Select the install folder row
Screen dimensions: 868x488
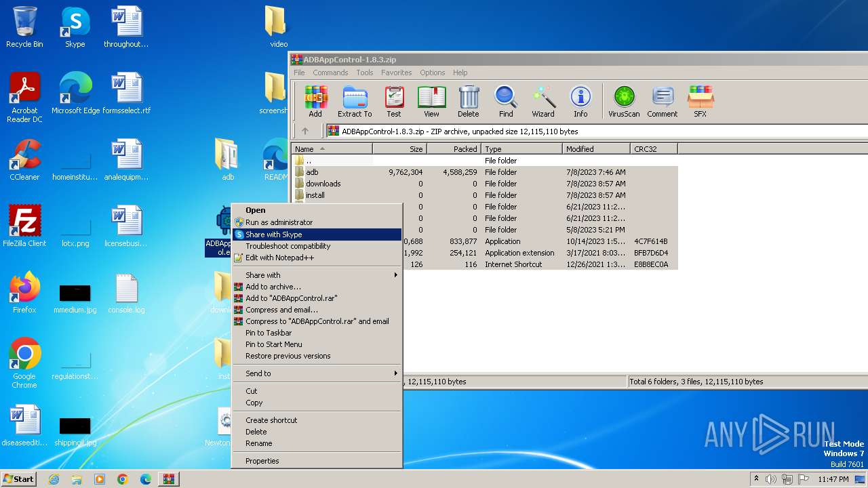pyautogui.click(x=485, y=195)
